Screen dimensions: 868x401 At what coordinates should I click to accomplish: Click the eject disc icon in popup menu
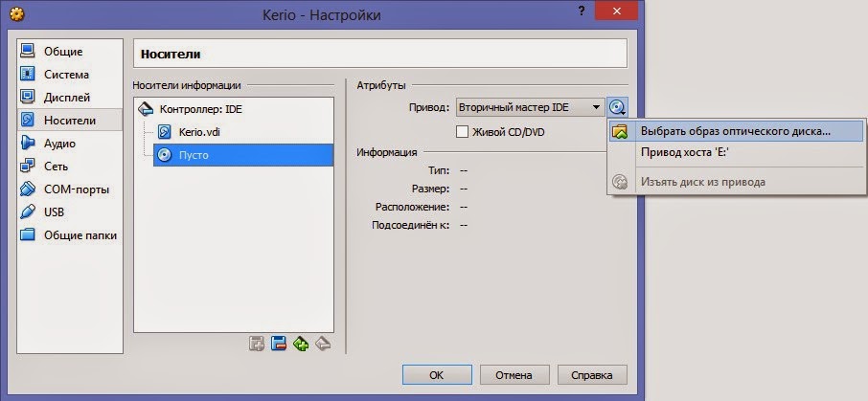click(x=620, y=182)
